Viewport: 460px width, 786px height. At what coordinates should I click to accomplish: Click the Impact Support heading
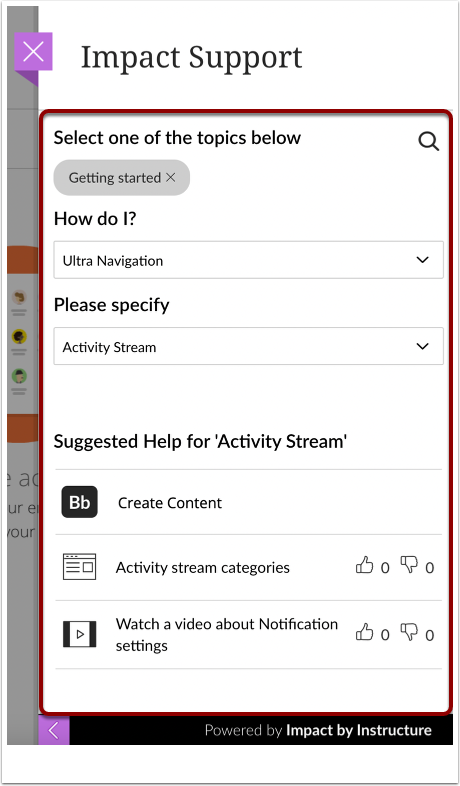[x=191, y=57]
